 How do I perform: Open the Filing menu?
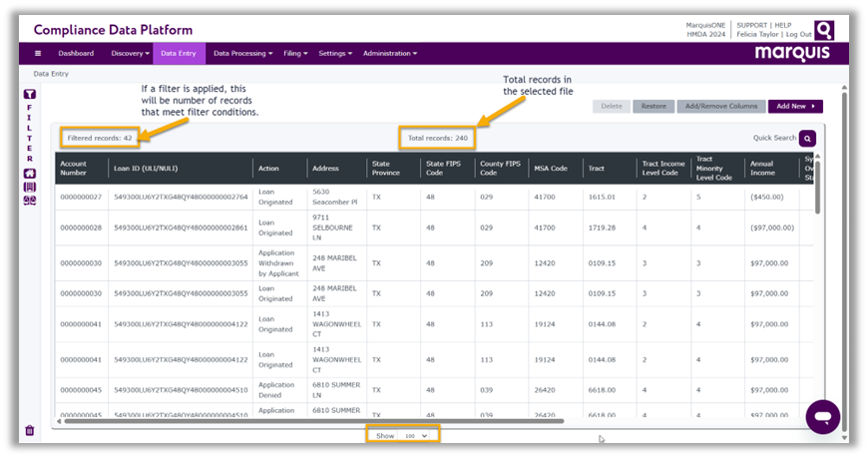point(295,54)
